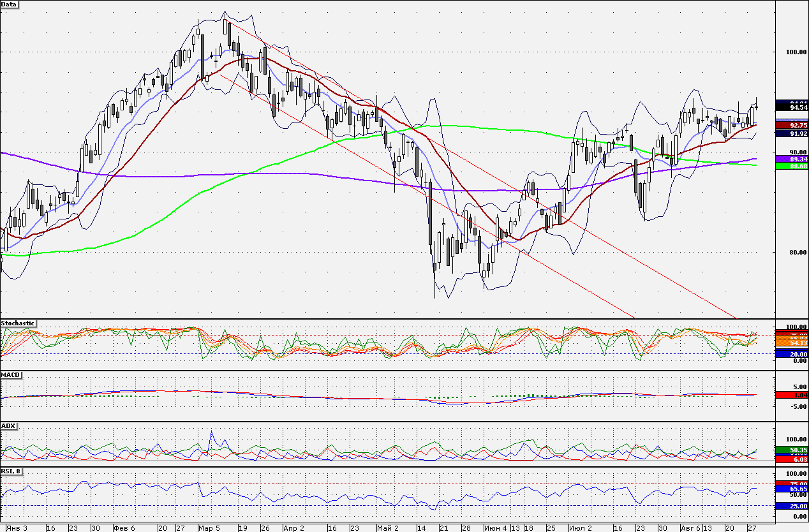This screenshot has width=809, height=532.
Task: Click the MACD panel label
Action: pos(10,374)
